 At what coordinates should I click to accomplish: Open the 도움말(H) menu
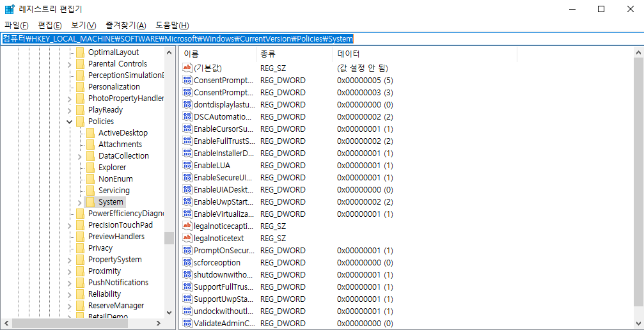pyautogui.click(x=172, y=25)
